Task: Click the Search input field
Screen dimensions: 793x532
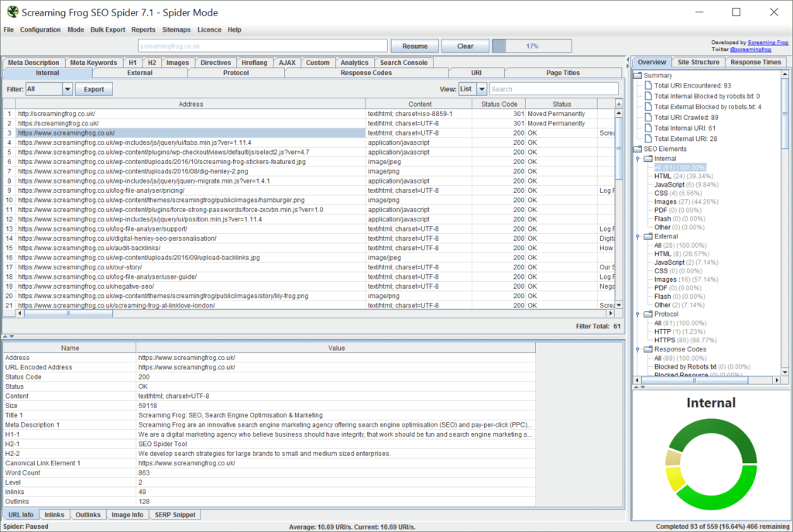Action: coord(554,89)
